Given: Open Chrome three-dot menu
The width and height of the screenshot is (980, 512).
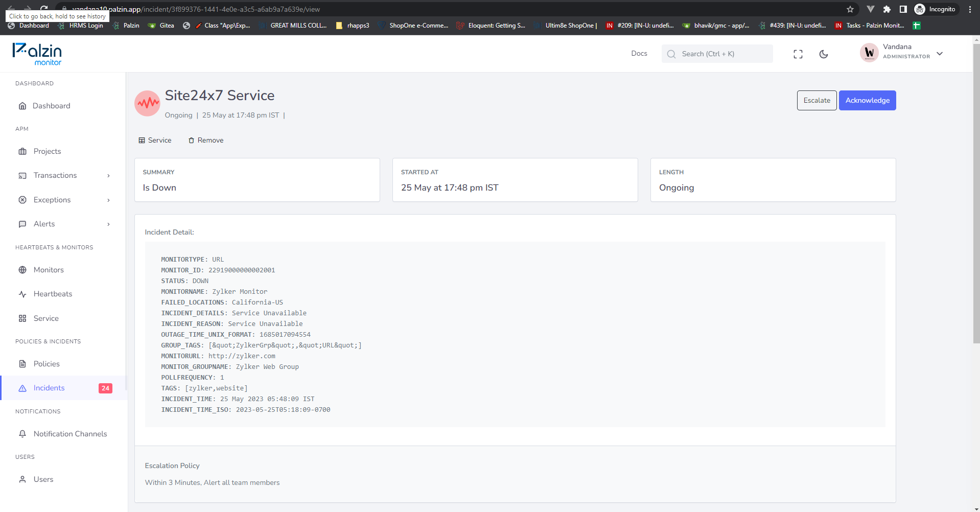Looking at the screenshot, I should click(970, 9).
